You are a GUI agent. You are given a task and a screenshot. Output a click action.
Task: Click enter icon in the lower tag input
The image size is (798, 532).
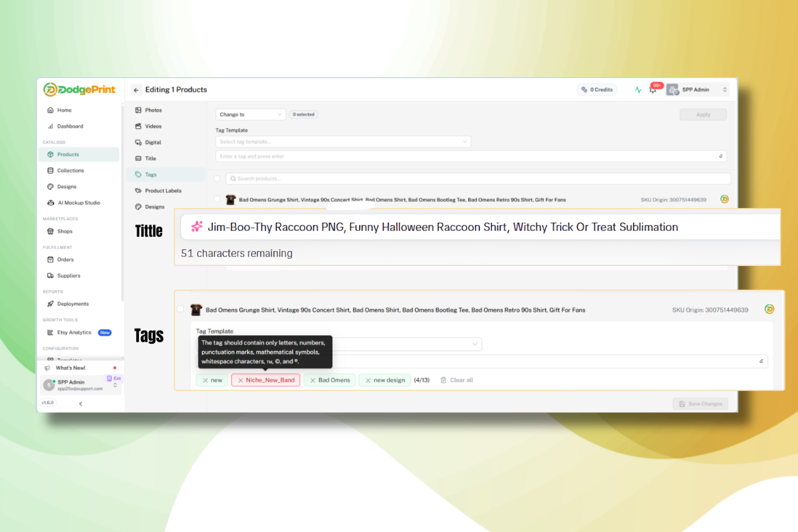click(x=761, y=361)
